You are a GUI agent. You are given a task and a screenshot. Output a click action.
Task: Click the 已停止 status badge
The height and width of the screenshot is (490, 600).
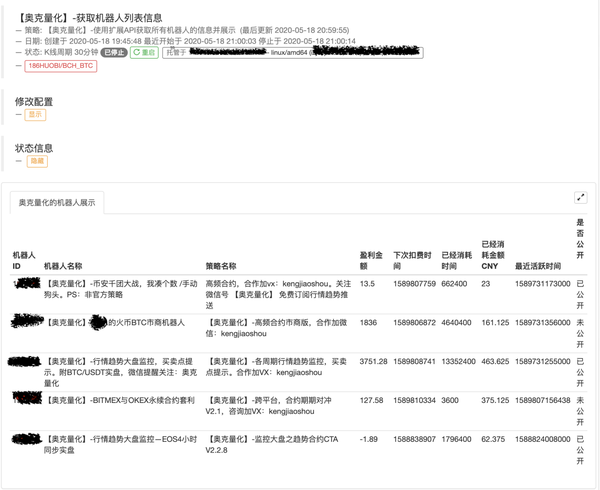pos(115,52)
